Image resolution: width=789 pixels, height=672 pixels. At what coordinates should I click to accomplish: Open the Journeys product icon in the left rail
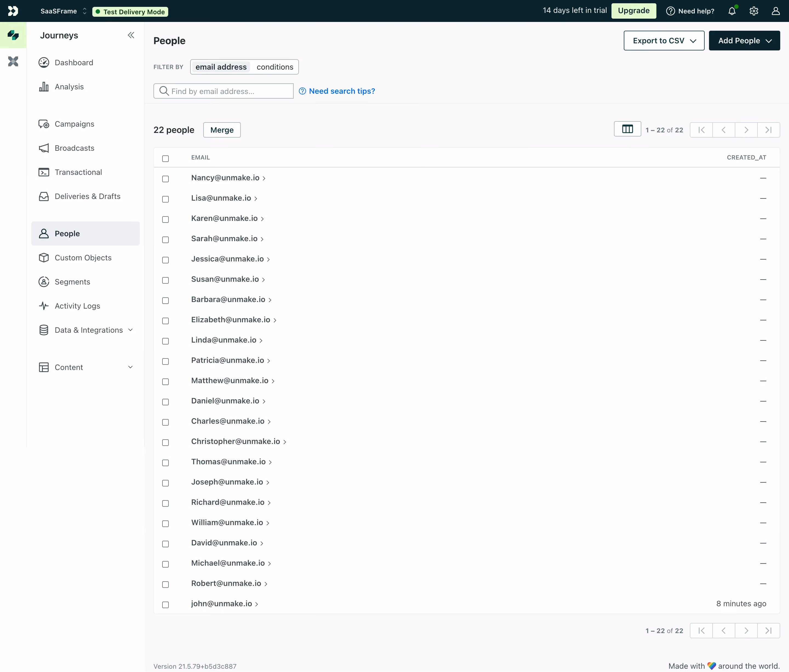coord(13,35)
